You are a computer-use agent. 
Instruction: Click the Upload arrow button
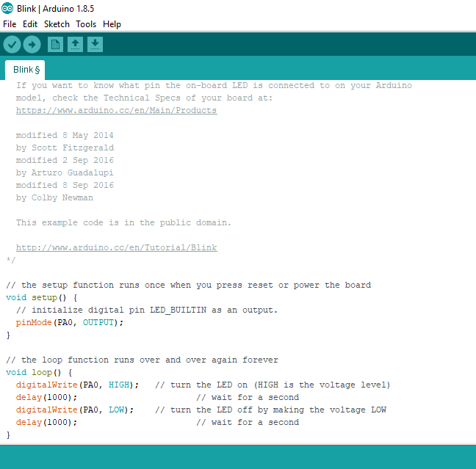coord(32,45)
